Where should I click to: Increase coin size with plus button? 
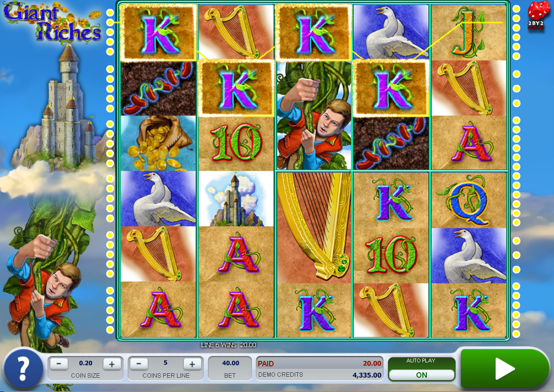pyautogui.click(x=112, y=364)
